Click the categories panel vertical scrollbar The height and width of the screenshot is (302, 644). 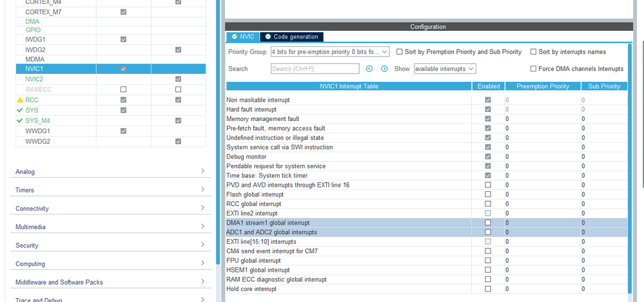pyautogui.click(x=218, y=131)
